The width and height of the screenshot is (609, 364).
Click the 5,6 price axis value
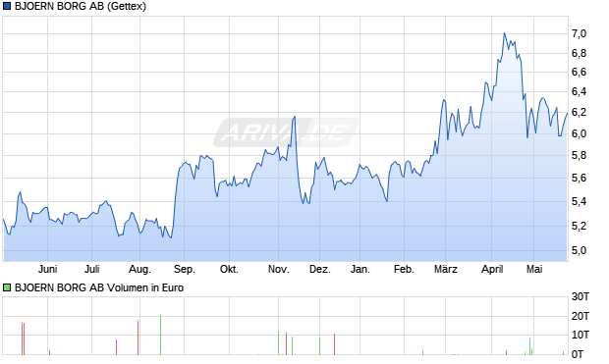[579, 179]
